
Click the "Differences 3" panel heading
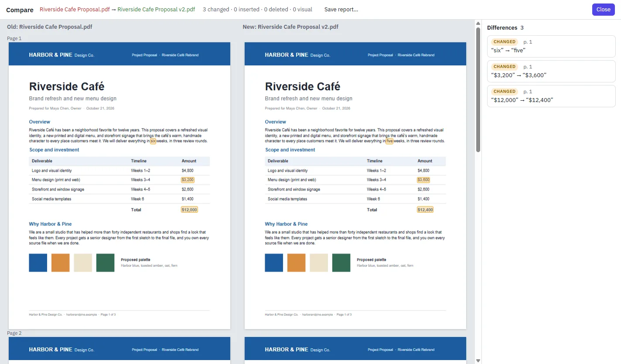pyautogui.click(x=505, y=27)
